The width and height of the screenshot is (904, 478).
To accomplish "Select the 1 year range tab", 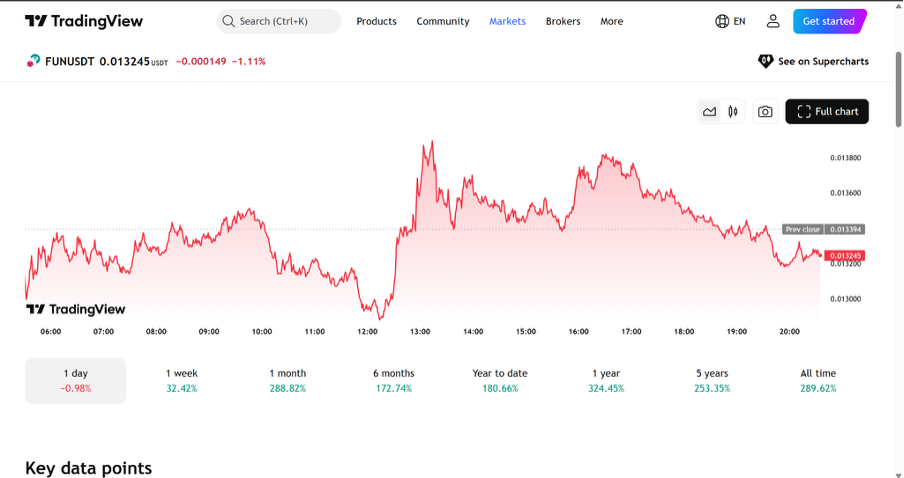I will tap(606, 381).
